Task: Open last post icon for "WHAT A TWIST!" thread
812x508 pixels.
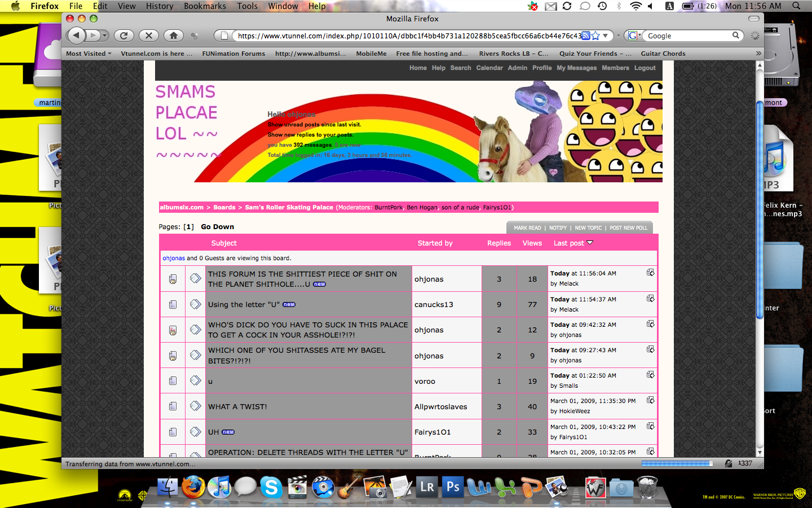Action: click(x=650, y=400)
